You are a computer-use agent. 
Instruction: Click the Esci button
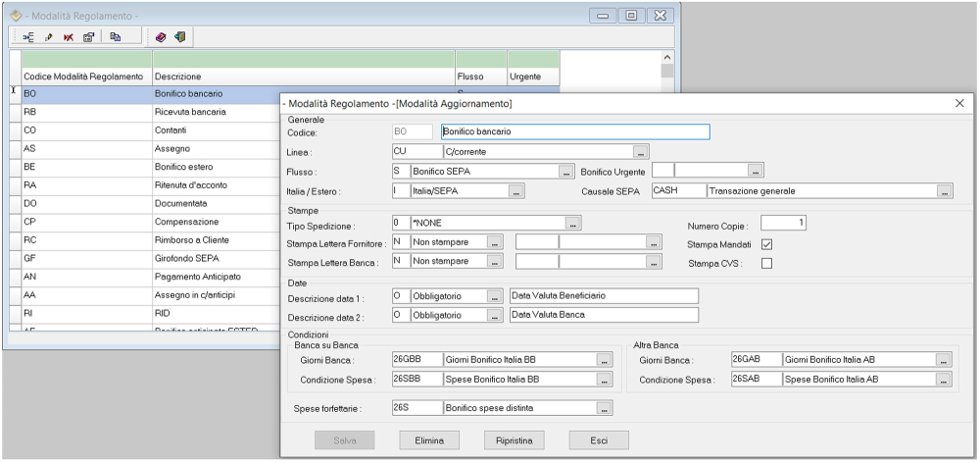click(x=598, y=440)
